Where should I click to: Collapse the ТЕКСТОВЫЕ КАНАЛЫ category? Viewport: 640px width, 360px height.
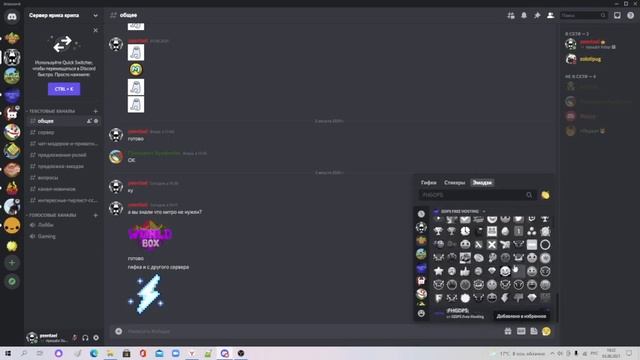click(x=51, y=111)
